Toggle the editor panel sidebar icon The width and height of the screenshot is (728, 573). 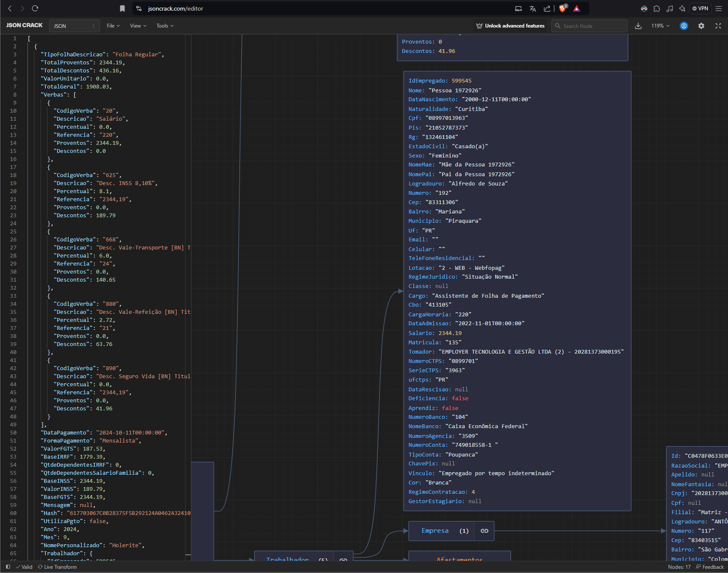[x=8, y=567]
